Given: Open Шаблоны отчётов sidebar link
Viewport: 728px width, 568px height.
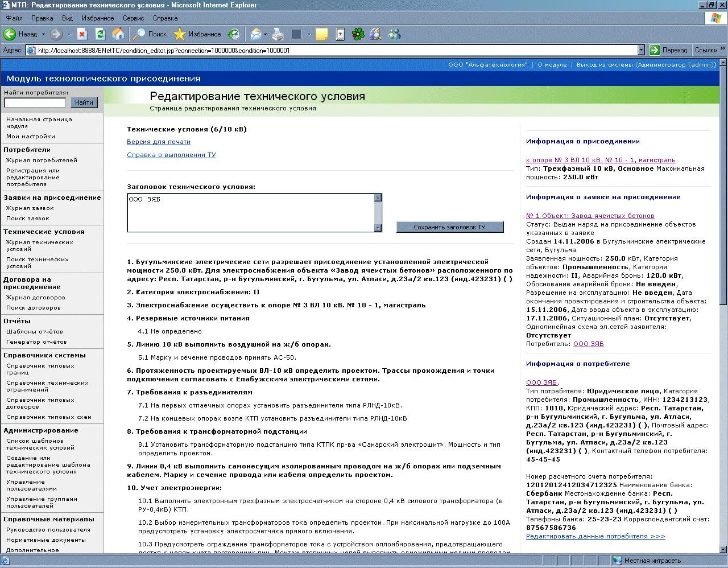Looking at the screenshot, I should pyautogui.click(x=35, y=332).
